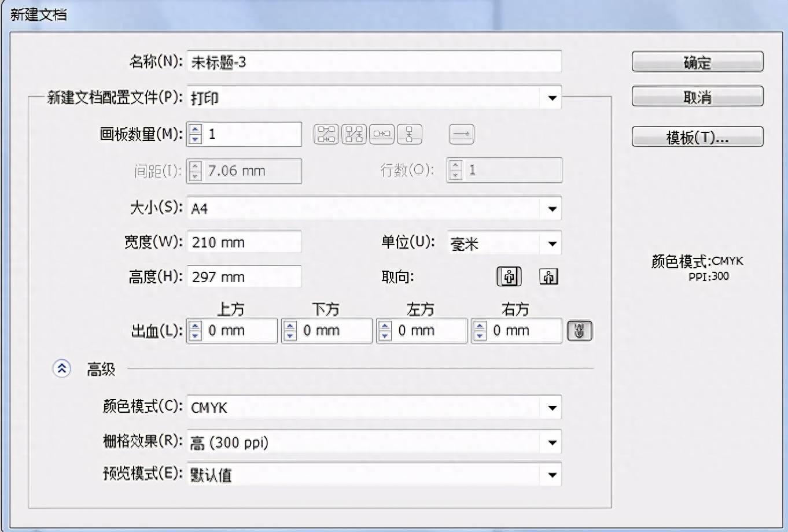Screen dimensions: 788x532
Task: Click the 新建文档 title bar text
Action: click(x=39, y=14)
